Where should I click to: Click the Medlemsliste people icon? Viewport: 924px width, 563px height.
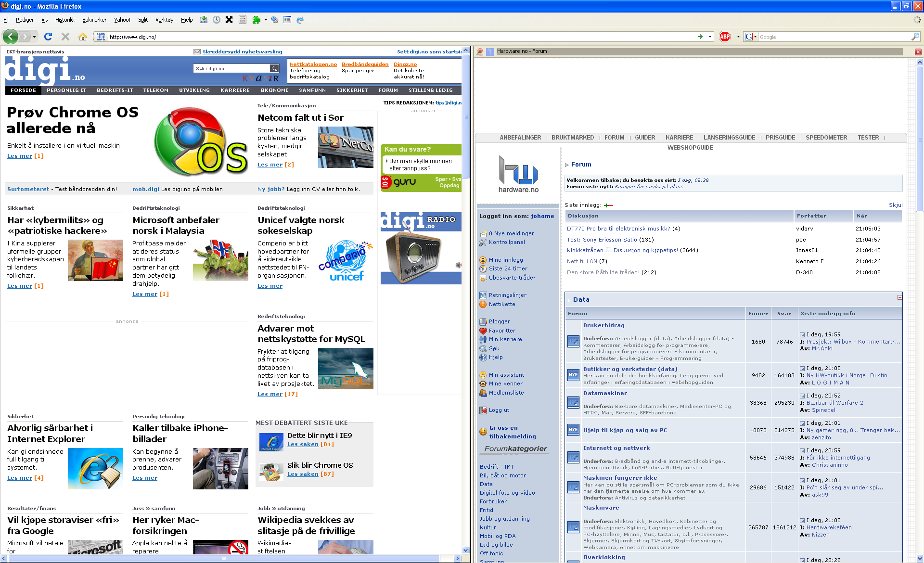pos(483,393)
